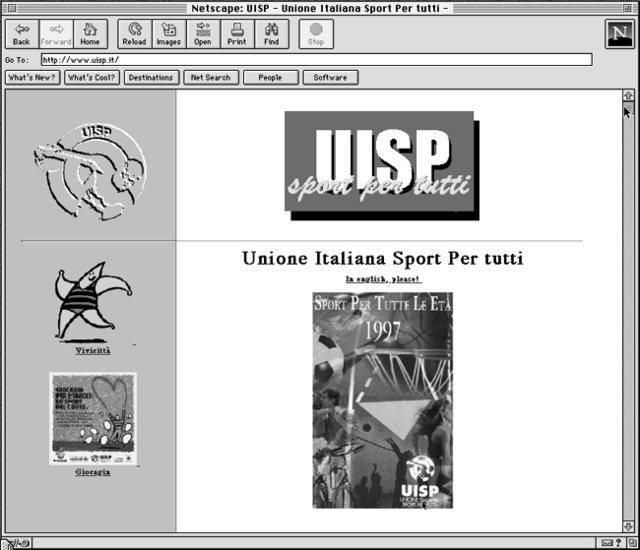
Task: Click the question mark status bar icon
Action: [x=618, y=543]
